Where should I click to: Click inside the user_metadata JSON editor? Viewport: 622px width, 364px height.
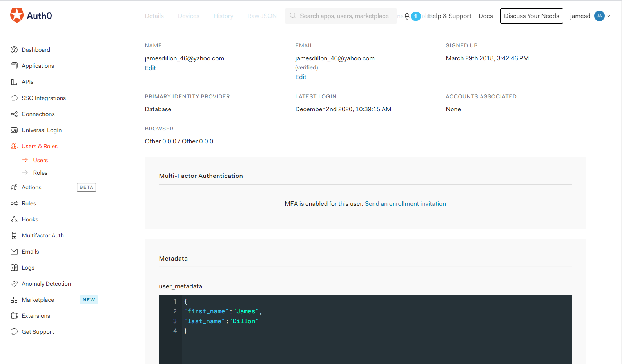coord(365,329)
